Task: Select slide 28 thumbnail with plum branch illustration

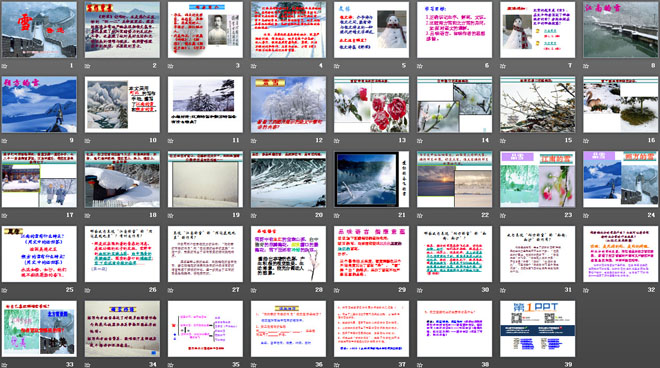Action: 288,254
